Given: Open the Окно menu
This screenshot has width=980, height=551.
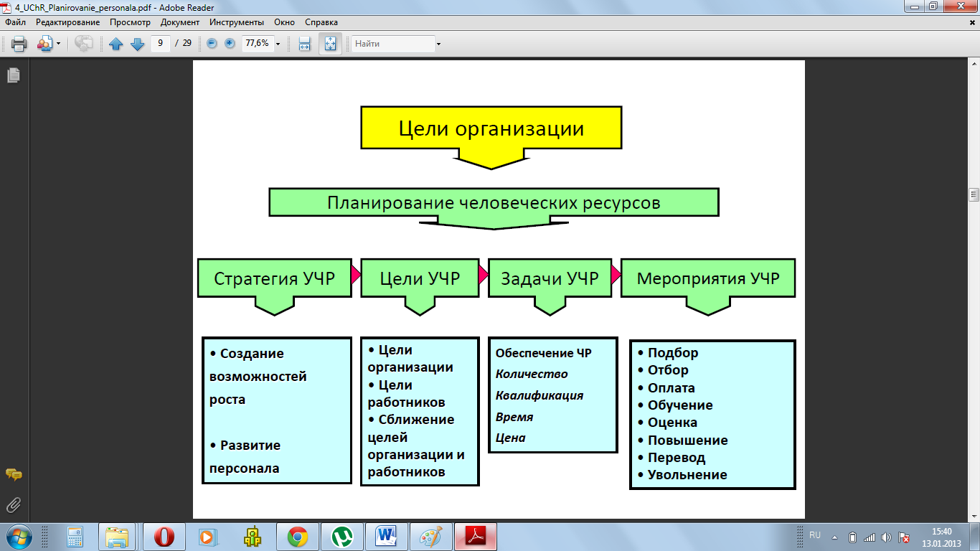Looking at the screenshot, I should pyautogui.click(x=285, y=22).
